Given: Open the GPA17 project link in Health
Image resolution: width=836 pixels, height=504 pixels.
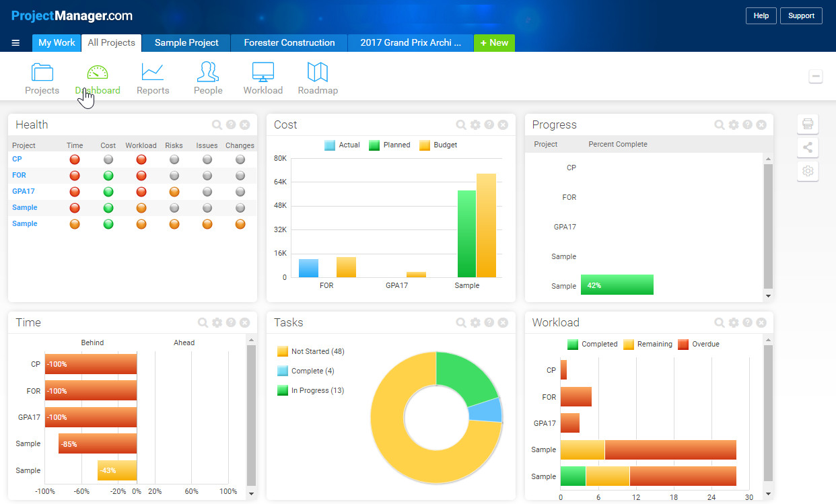Looking at the screenshot, I should pos(23,191).
